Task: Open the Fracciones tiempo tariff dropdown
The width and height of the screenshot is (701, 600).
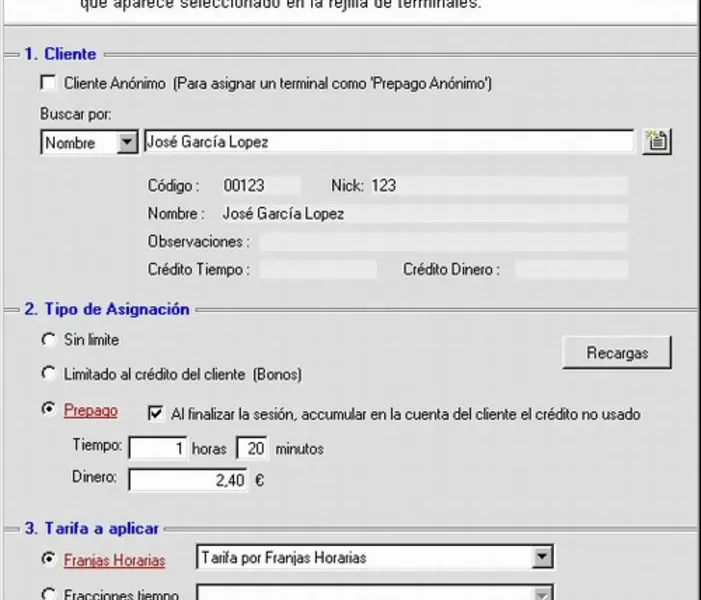Action: [542, 594]
